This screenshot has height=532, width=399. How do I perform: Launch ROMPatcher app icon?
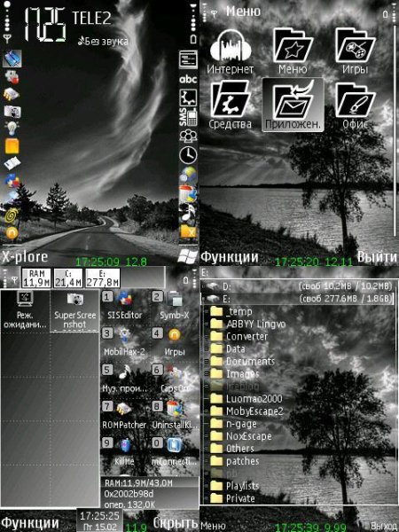(124, 415)
